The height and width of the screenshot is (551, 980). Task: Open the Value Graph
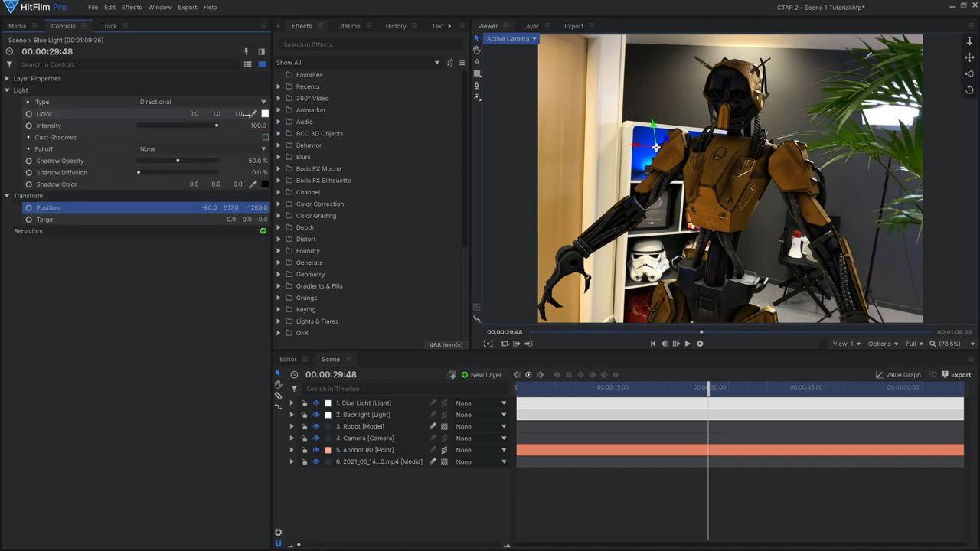coord(898,375)
